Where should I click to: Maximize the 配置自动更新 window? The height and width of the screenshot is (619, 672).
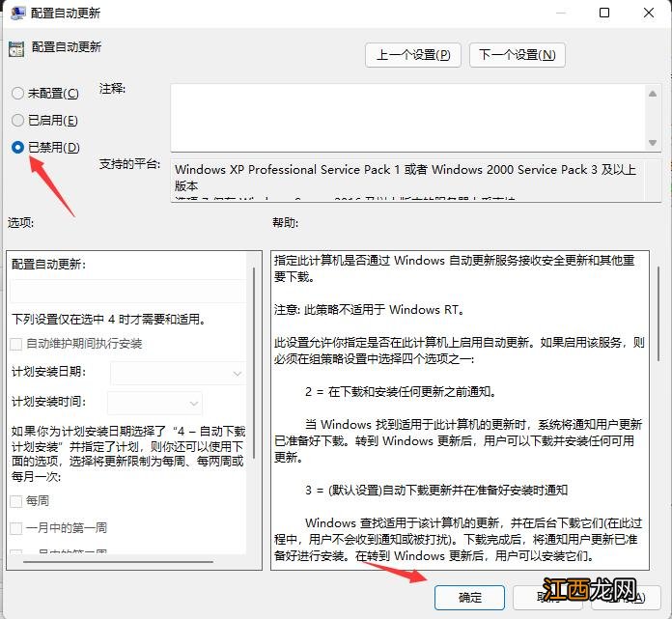(x=604, y=13)
